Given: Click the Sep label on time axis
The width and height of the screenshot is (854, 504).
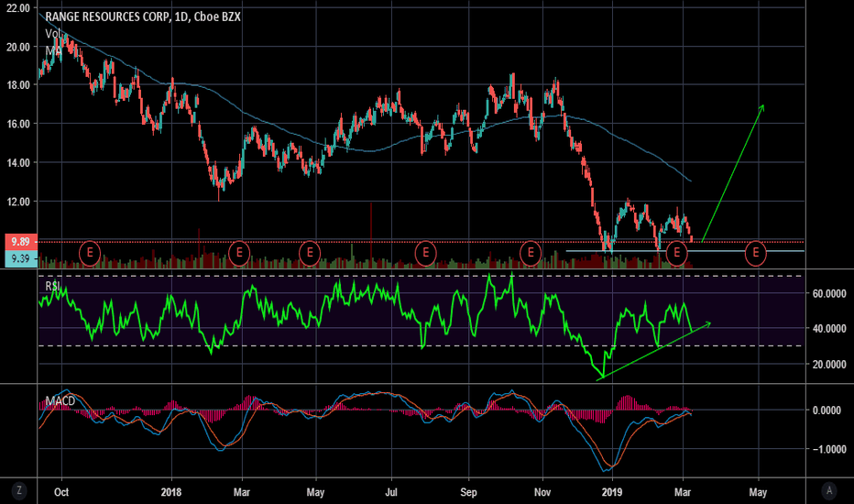Looking at the screenshot, I should tap(468, 492).
